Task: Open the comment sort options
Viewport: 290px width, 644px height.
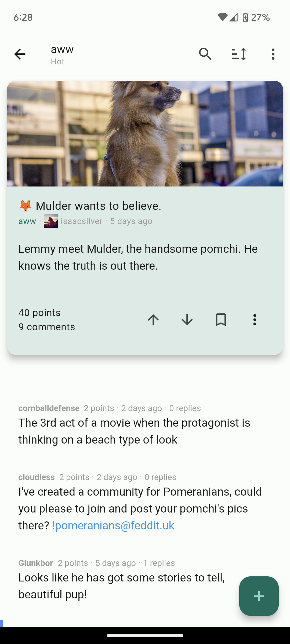Action: [239, 54]
